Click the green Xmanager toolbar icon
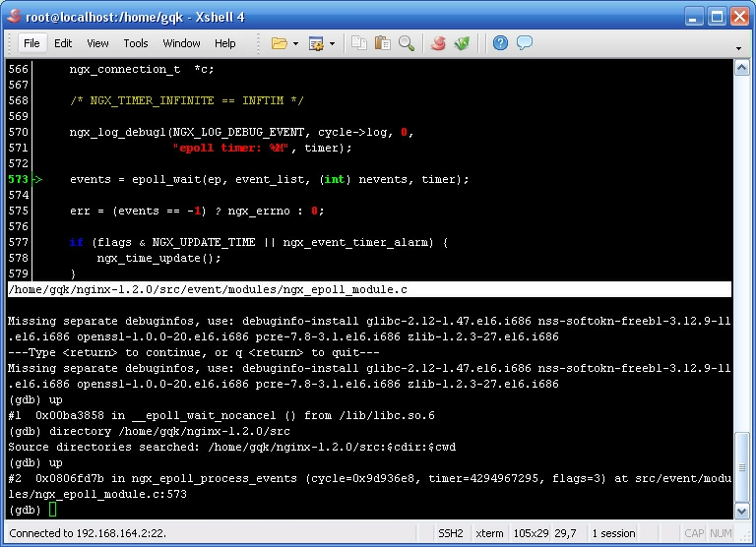The width and height of the screenshot is (756, 547). click(x=461, y=43)
